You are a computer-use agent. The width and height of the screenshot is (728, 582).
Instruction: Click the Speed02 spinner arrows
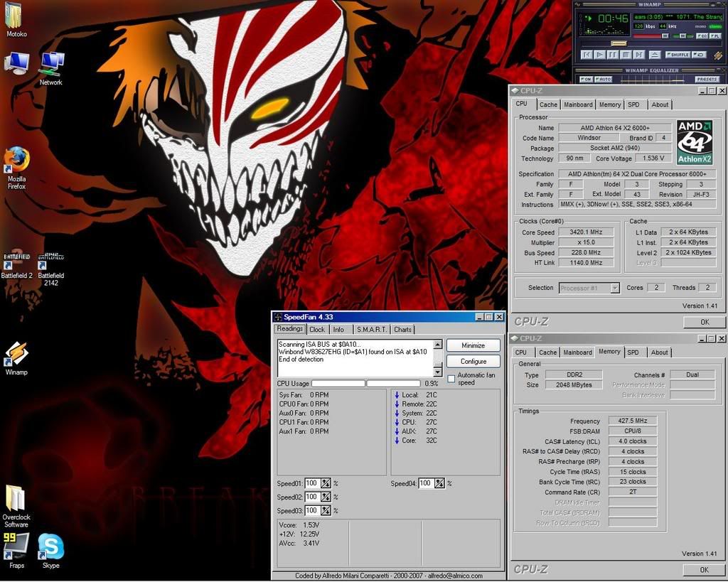click(326, 497)
